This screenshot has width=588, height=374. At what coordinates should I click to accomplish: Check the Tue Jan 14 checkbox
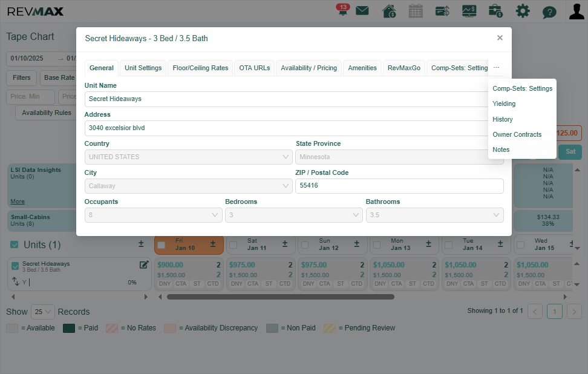click(448, 245)
